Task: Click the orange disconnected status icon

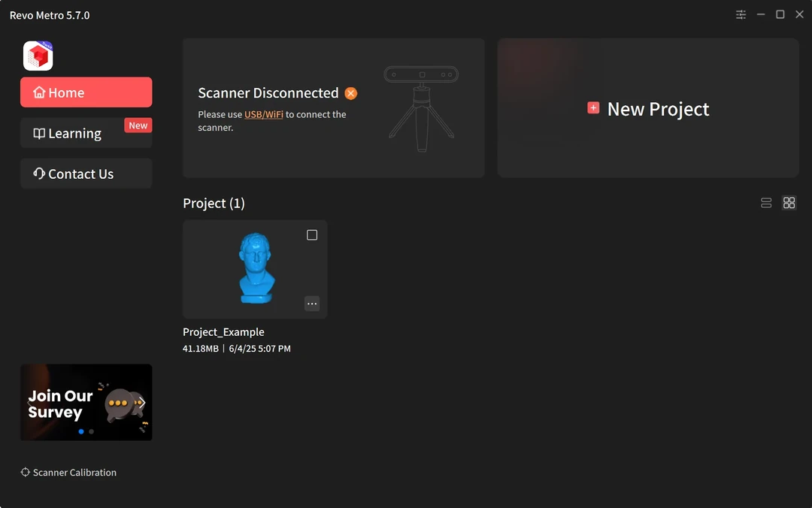Action: tap(350, 93)
